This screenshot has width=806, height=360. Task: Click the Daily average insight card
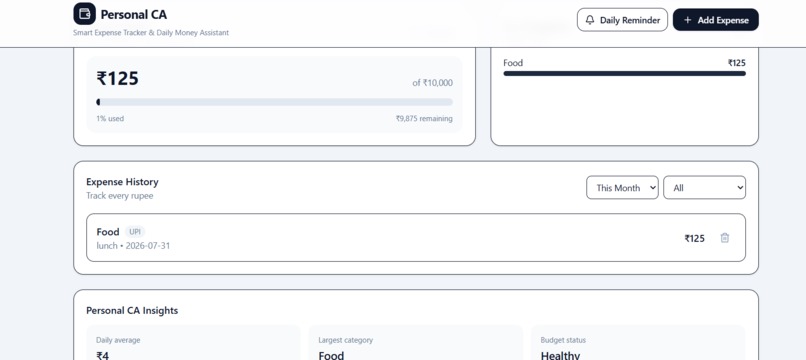click(193, 343)
